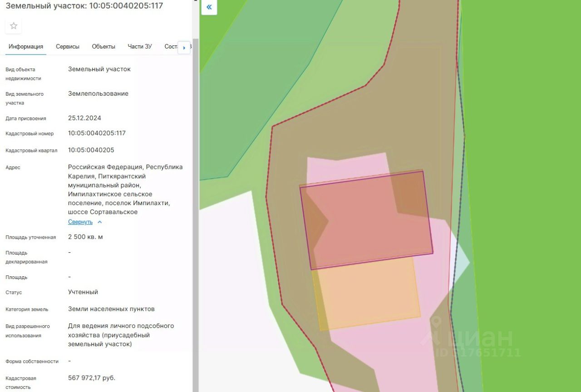Viewport: 581px width, 392px height.
Task: Collapse the side panel with double chevron
Action: 209,7
